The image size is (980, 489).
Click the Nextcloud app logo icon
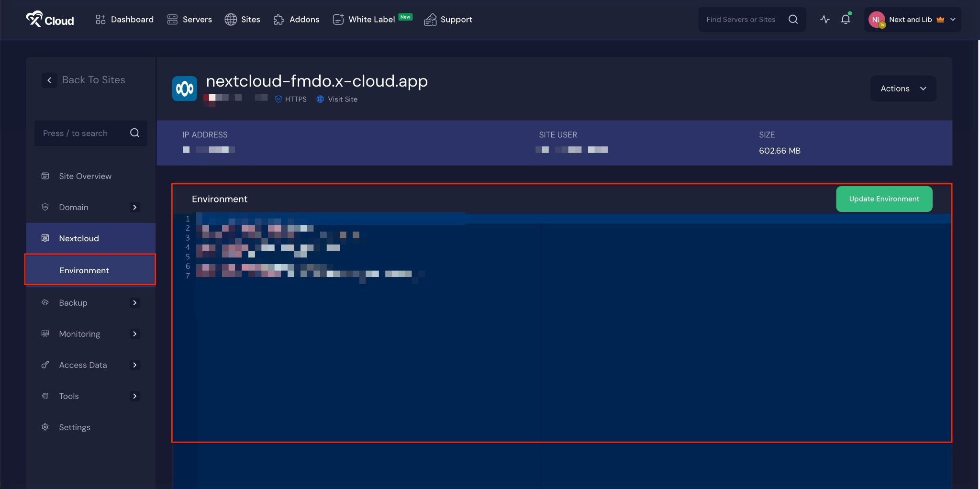(x=184, y=88)
